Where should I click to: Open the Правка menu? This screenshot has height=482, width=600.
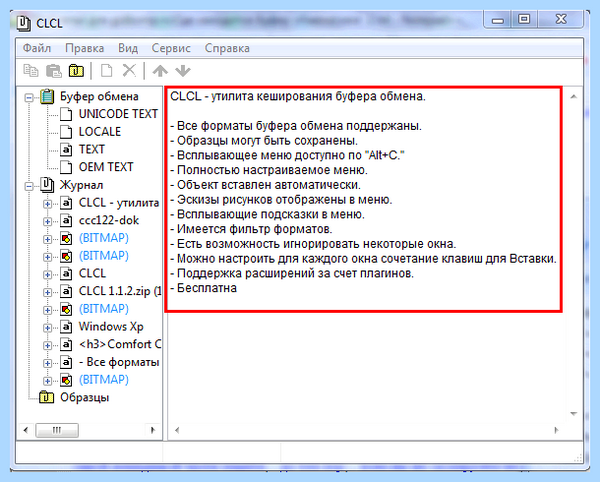(85, 48)
